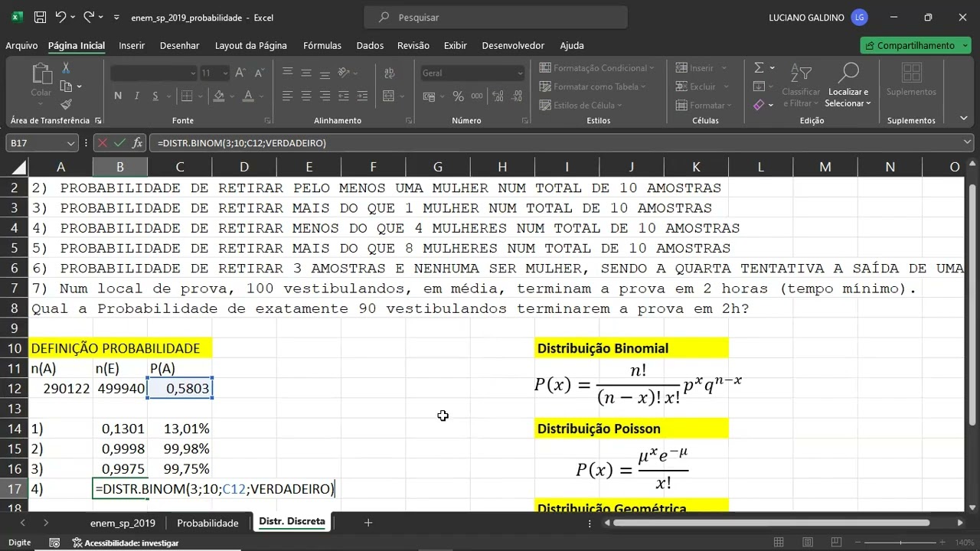Click the cell borders icon
The width and height of the screenshot is (980, 551).
pyautogui.click(x=186, y=96)
